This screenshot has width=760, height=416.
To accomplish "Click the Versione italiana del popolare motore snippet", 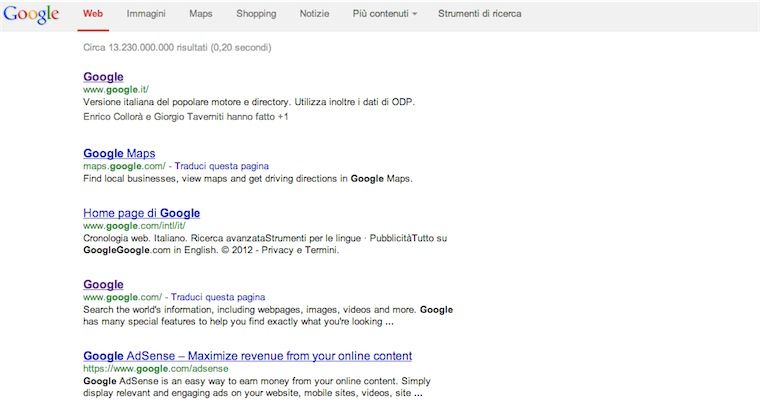I will coord(249,102).
